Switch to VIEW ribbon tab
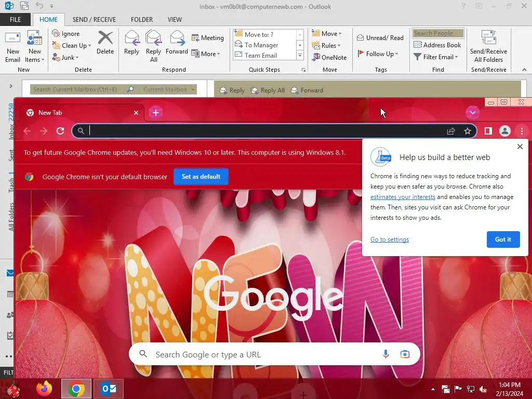532x399 pixels. click(x=175, y=20)
